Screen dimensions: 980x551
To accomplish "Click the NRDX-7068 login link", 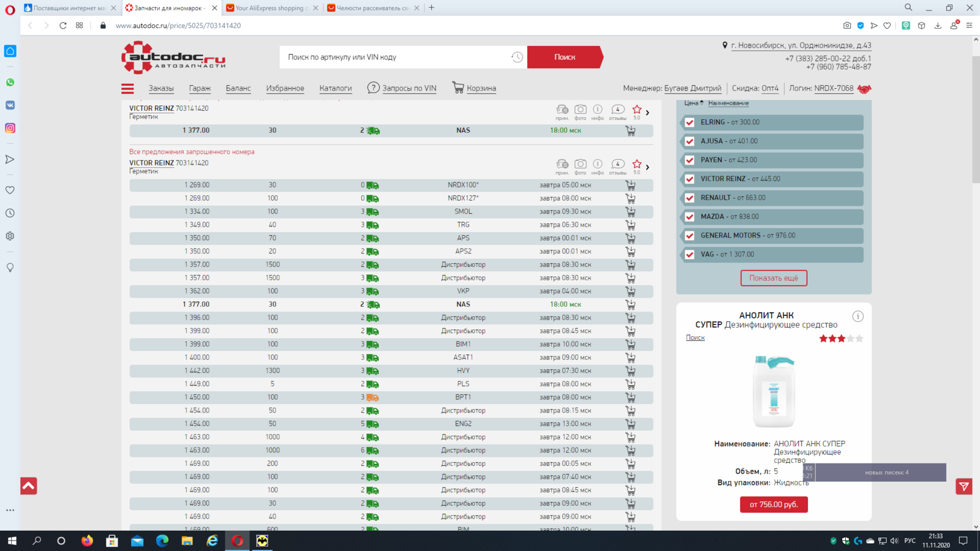I will (x=834, y=88).
